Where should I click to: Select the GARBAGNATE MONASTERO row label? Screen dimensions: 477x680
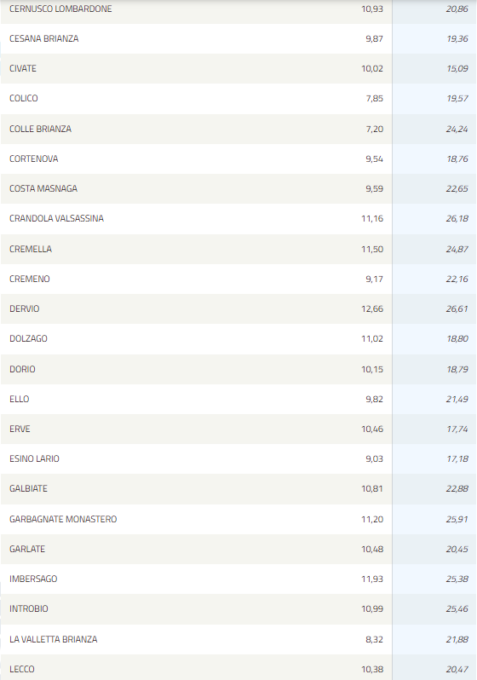coord(63,519)
